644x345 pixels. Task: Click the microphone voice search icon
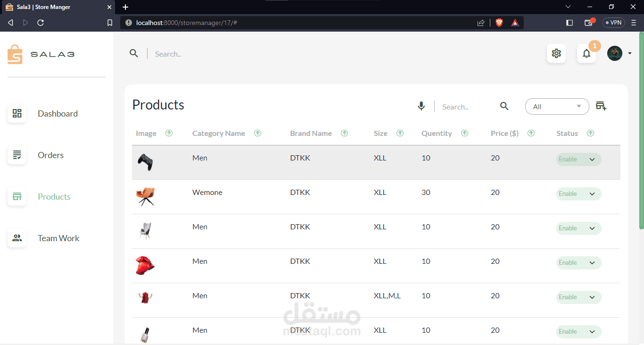pos(421,106)
